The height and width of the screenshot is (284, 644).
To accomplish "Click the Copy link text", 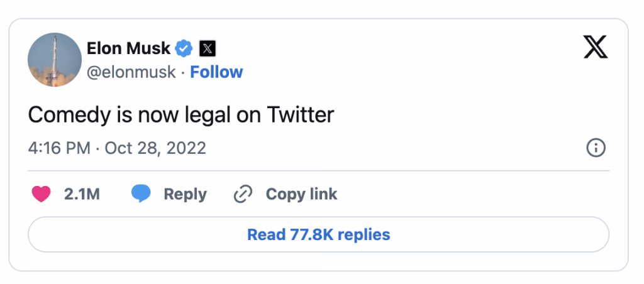I will [x=301, y=194].
